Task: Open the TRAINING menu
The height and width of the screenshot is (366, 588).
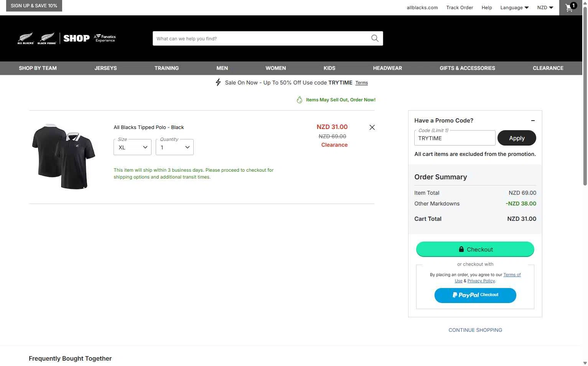Action: point(166,68)
